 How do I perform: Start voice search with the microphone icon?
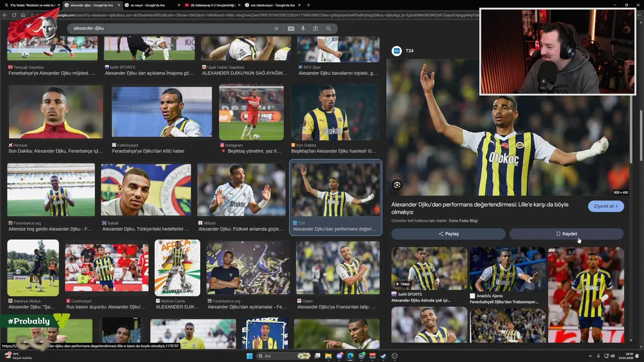tap(303, 29)
